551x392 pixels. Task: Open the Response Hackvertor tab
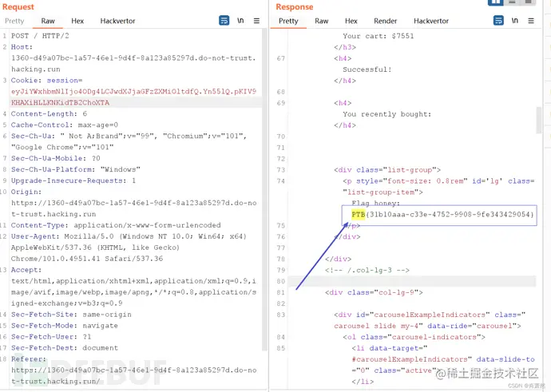(431, 21)
